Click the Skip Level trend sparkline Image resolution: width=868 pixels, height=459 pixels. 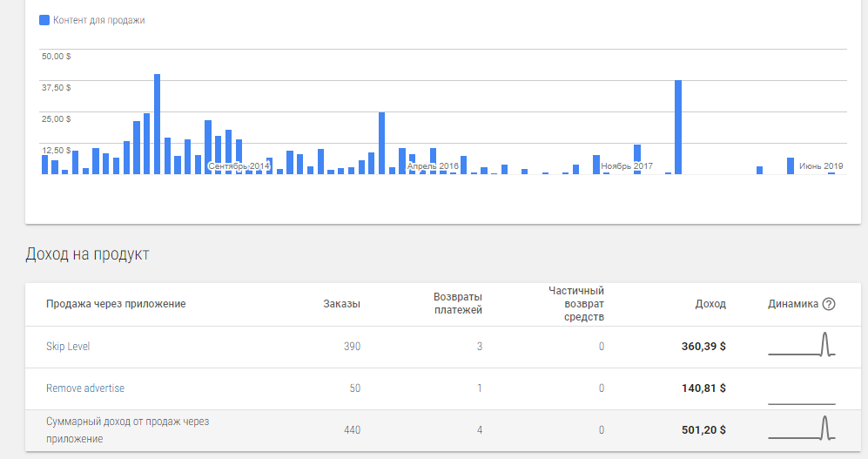point(802,345)
